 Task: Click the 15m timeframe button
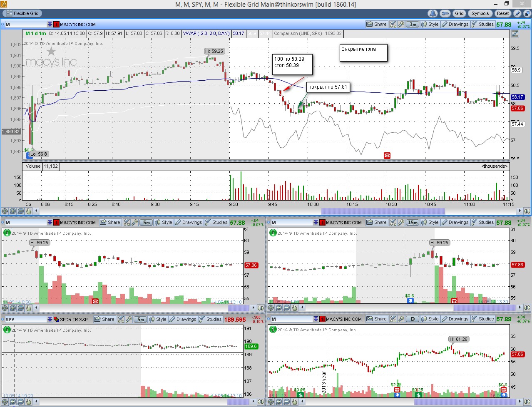[x=413, y=223]
